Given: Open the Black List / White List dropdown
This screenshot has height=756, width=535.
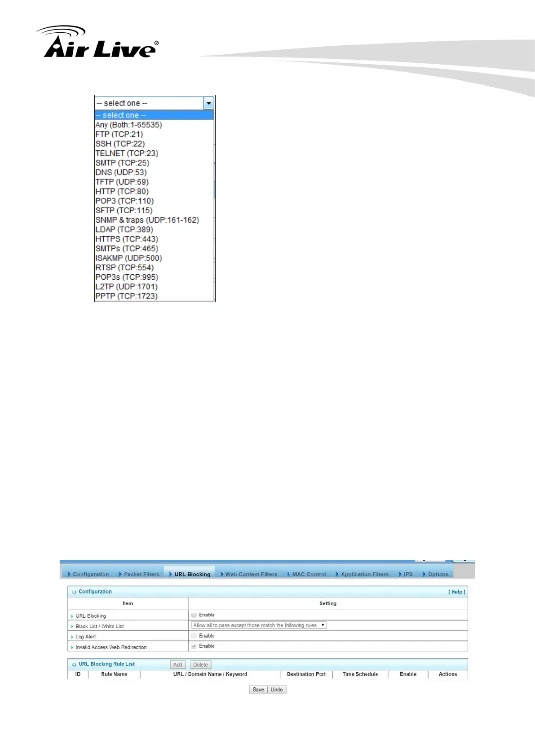Looking at the screenshot, I should [x=259, y=625].
